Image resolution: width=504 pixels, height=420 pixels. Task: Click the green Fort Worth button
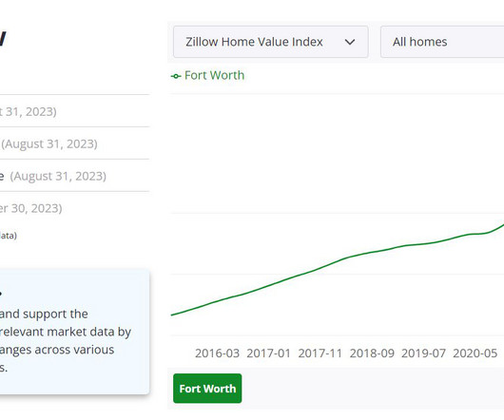(x=207, y=389)
